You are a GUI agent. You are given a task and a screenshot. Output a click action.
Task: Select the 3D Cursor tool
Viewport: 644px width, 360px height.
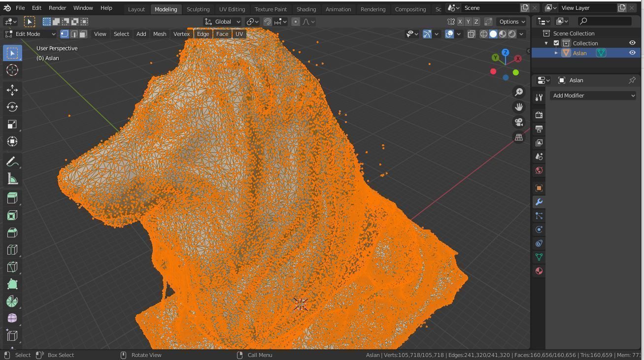(x=12, y=70)
